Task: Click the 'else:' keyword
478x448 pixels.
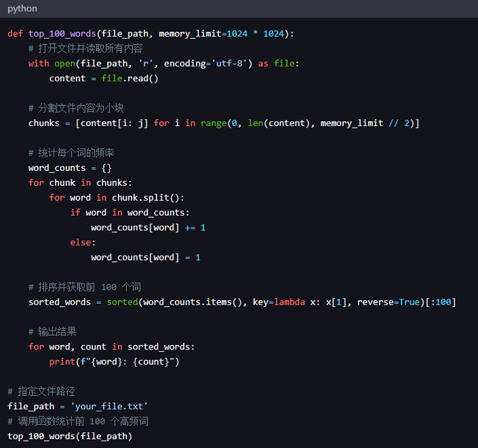Action: (x=83, y=243)
